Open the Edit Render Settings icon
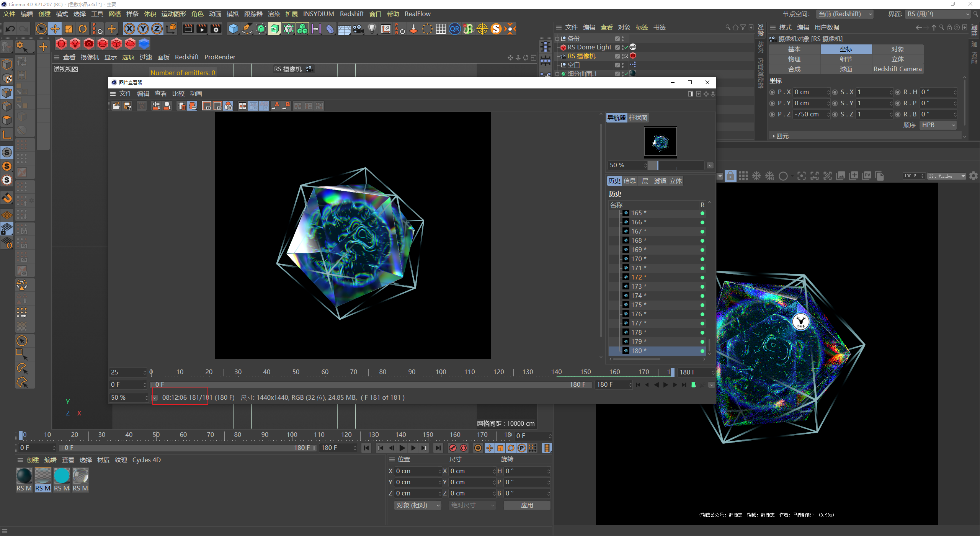Viewport: 980px width, 536px height. (x=216, y=29)
